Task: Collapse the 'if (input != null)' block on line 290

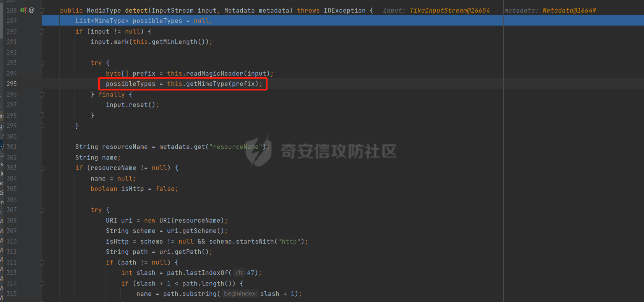Action: pos(42,32)
